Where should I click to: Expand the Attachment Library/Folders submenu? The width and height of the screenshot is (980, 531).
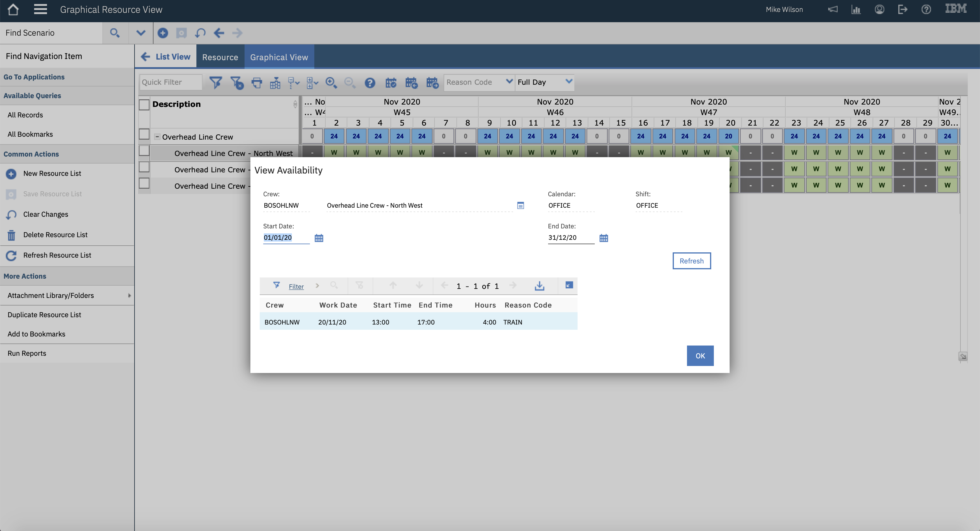coord(129,295)
